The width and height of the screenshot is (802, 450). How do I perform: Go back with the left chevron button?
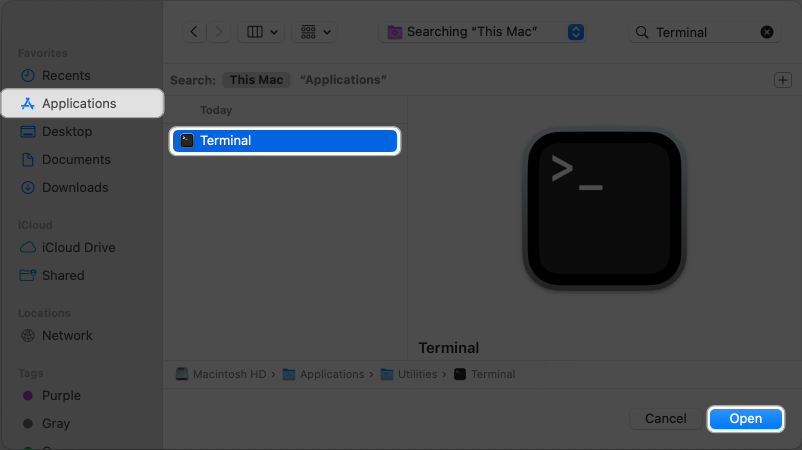[x=194, y=32]
